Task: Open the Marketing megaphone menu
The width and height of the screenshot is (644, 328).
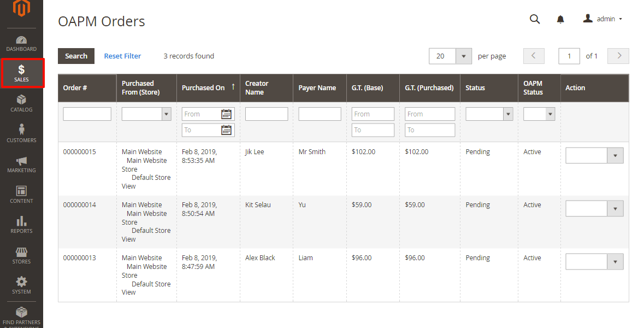Action: pyautogui.click(x=21, y=164)
